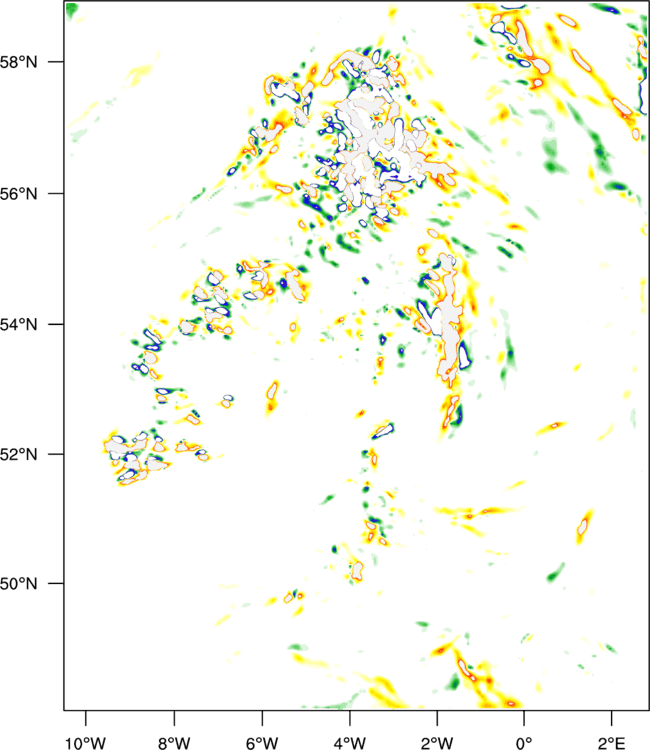Click the 4°W longitude label
Screen dimensions: 650x750
(350, 743)
